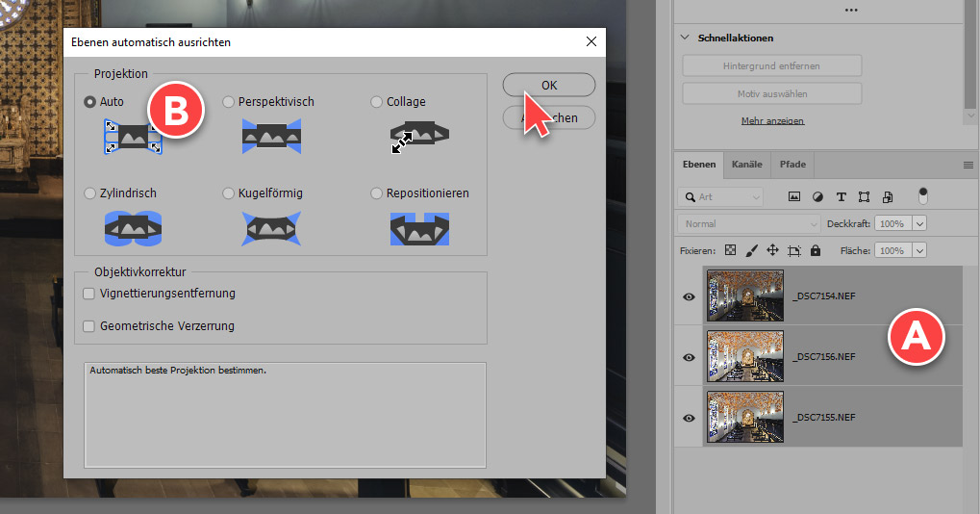Switch to the Kanäle tab

point(746,165)
